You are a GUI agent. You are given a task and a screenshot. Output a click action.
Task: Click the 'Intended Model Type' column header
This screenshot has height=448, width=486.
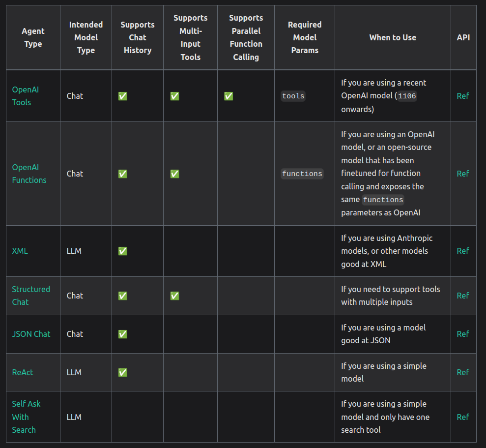point(86,37)
